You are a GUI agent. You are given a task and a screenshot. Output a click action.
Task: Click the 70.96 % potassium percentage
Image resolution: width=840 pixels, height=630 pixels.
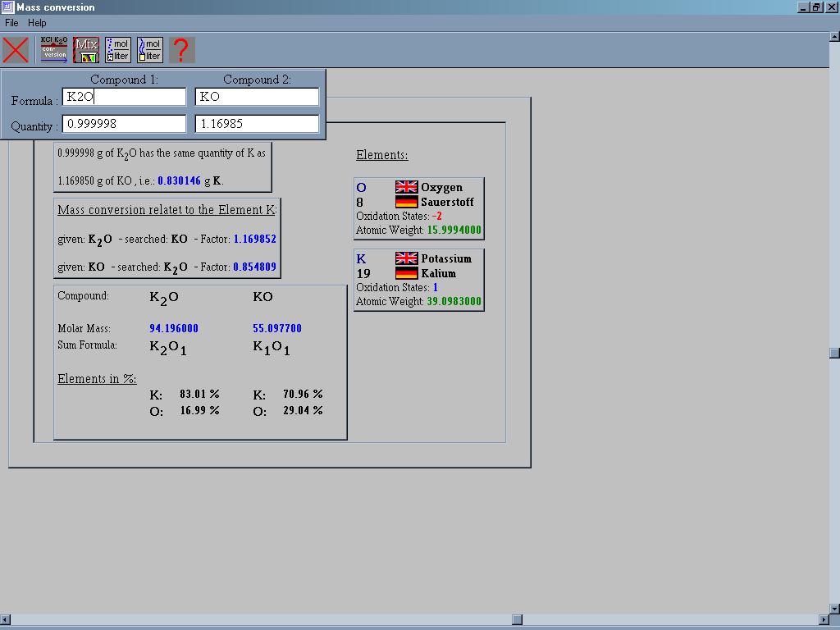(303, 395)
